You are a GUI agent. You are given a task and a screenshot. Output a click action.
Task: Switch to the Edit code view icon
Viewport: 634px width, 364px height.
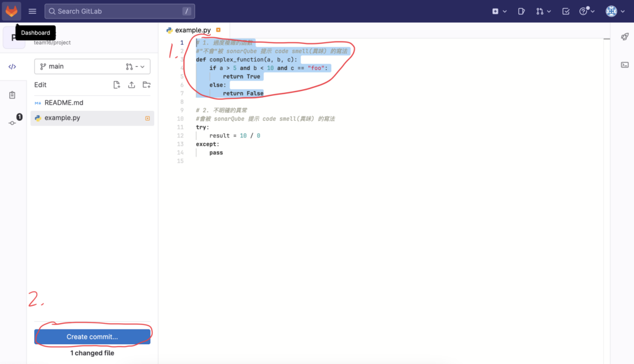tap(12, 67)
